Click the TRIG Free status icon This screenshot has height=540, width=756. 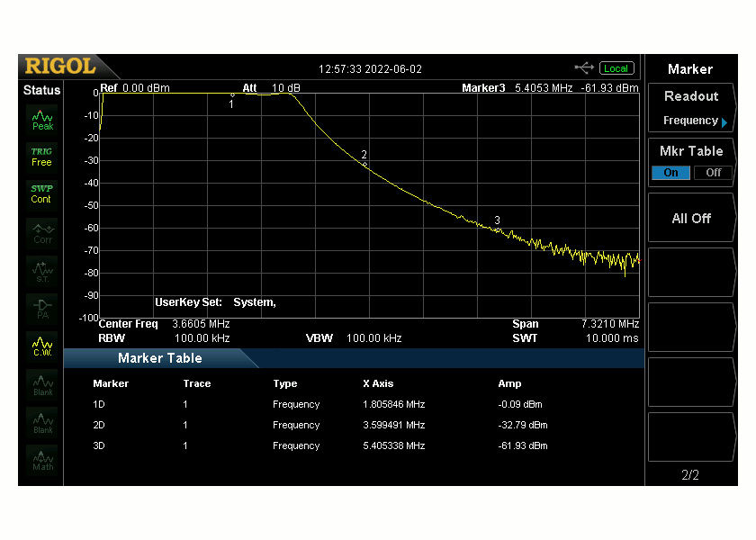point(40,156)
